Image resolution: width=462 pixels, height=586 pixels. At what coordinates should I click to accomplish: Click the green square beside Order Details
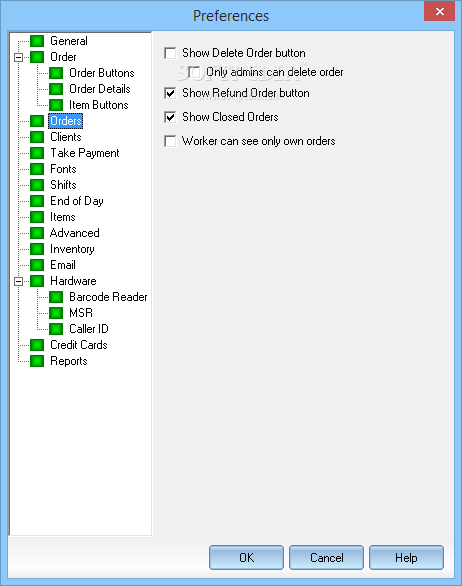click(56, 89)
